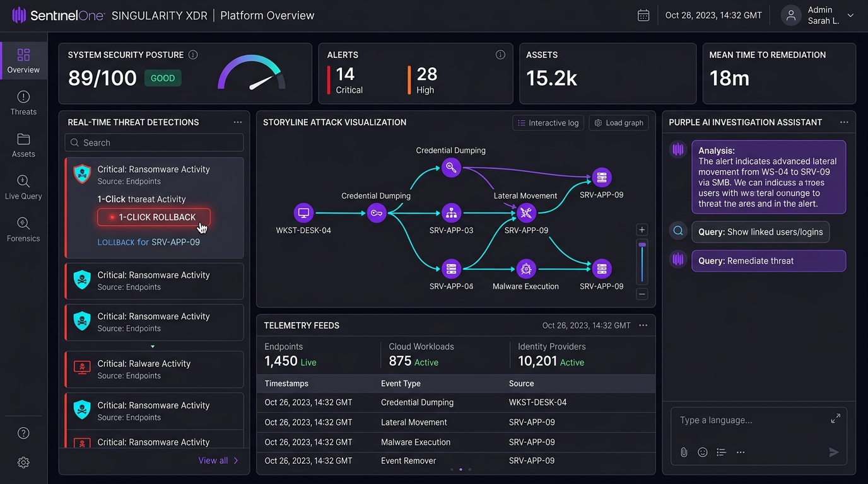Click the search icon beside linked users query

click(678, 231)
